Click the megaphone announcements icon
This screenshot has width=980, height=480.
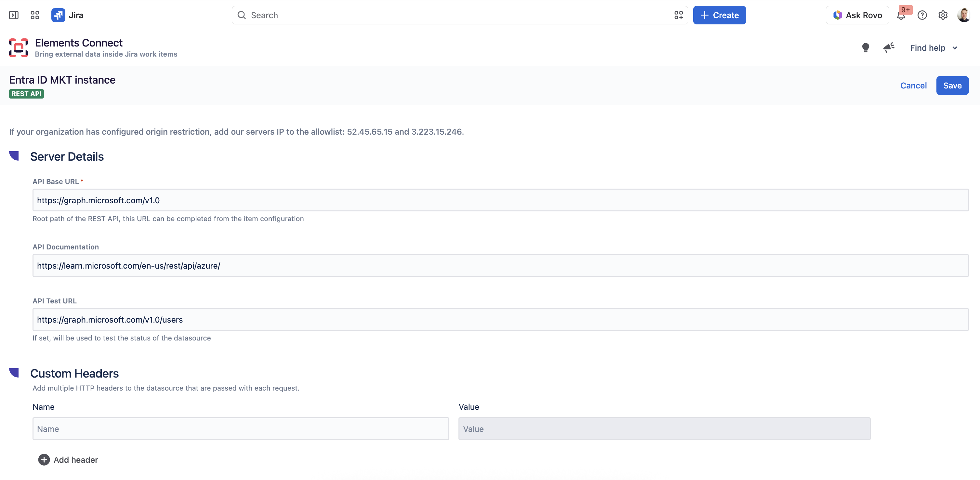[x=889, y=48]
